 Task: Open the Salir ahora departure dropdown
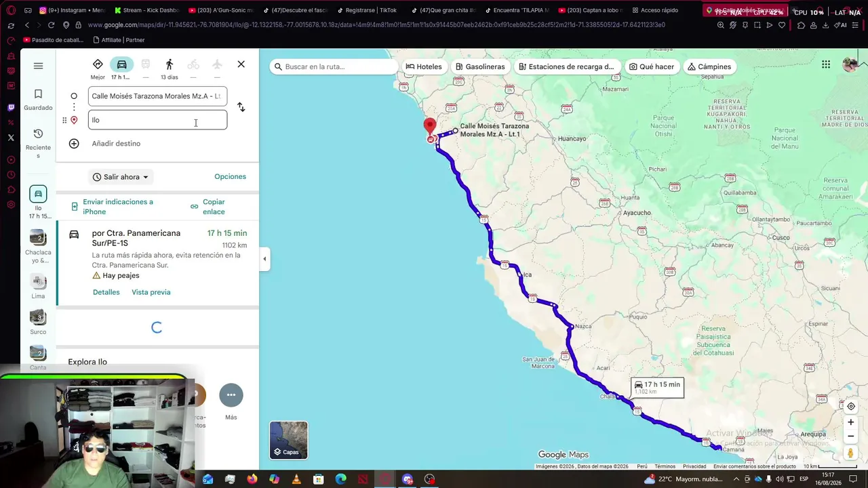121,177
